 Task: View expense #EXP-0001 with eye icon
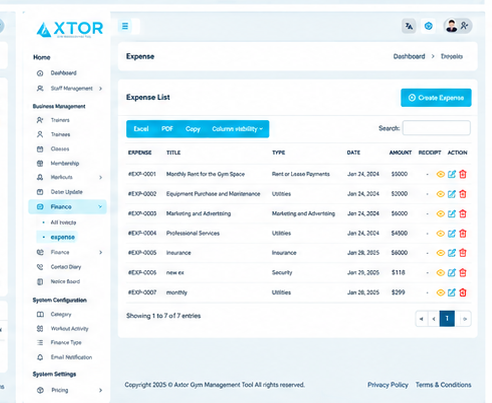[x=441, y=174]
